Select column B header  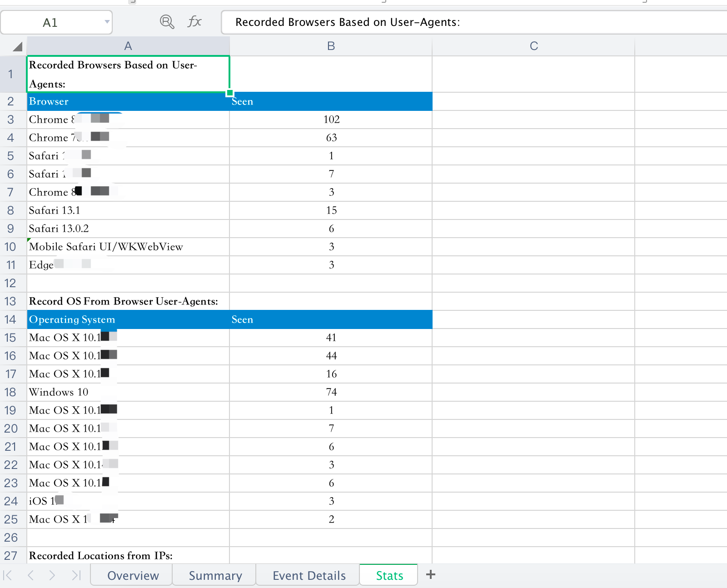click(x=331, y=46)
